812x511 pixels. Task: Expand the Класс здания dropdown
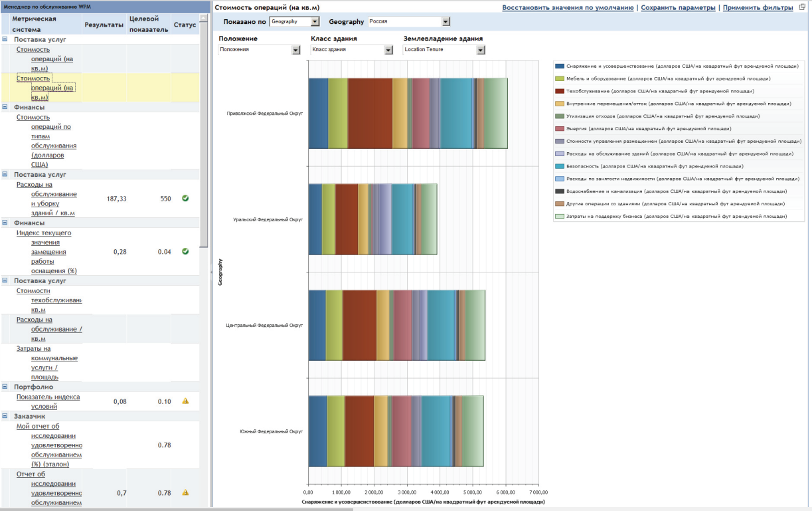pos(388,50)
